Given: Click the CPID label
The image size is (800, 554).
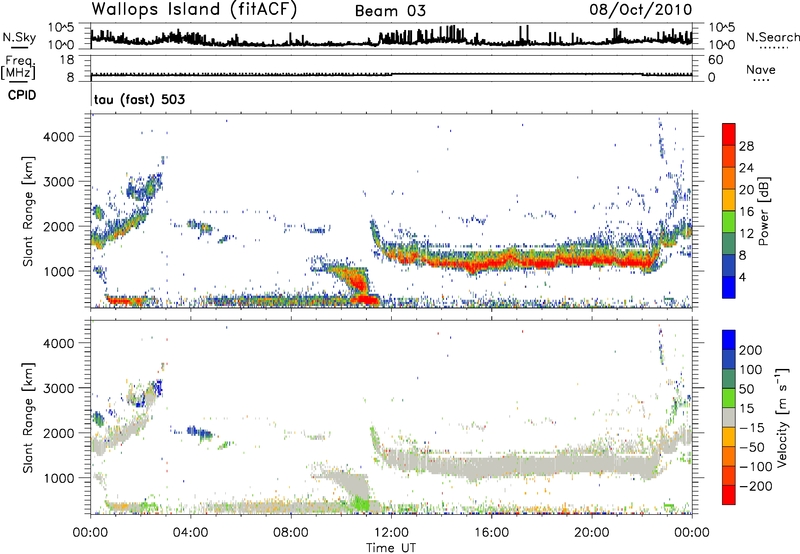Looking at the screenshot, I should point(22,95).
